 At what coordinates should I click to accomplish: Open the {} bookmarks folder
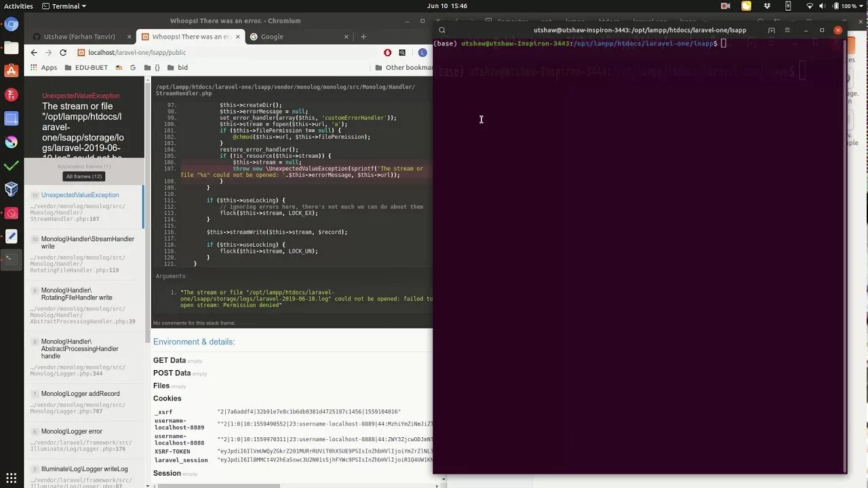click(x=153, y=68)
